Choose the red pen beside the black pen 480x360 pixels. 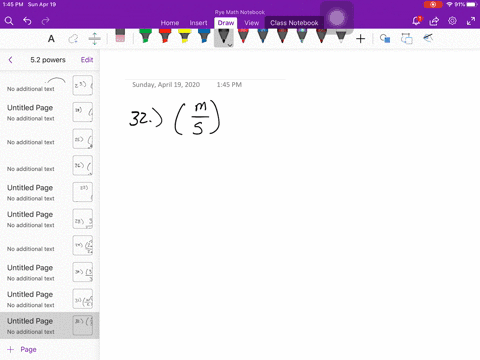(243, 36)
